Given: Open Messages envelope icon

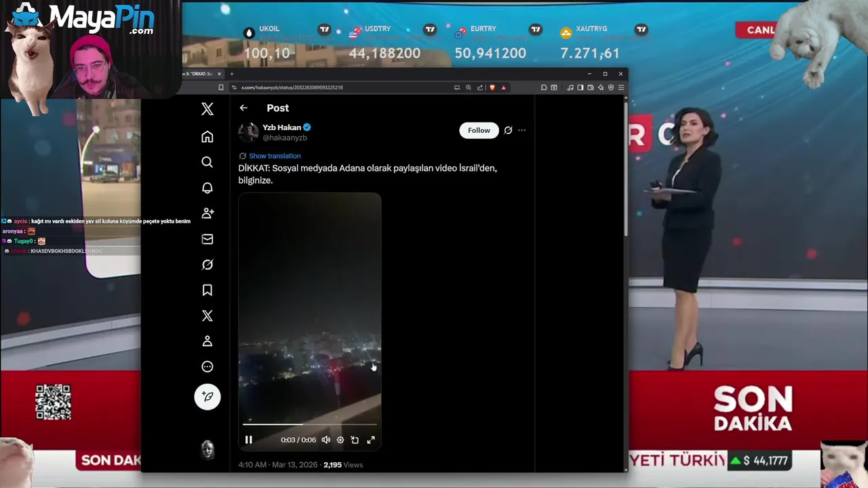Looking at the screenshot, I should tap(208, 239).
